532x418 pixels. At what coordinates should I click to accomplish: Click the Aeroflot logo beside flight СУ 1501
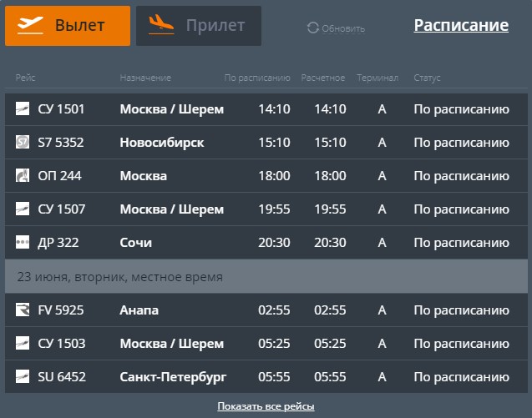[x=23, y=108]
